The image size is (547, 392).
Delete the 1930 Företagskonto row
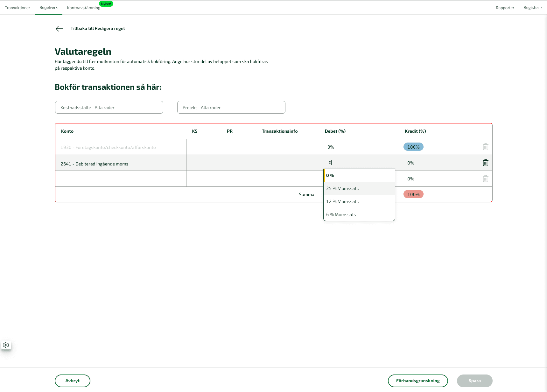(x=485, y=147)
